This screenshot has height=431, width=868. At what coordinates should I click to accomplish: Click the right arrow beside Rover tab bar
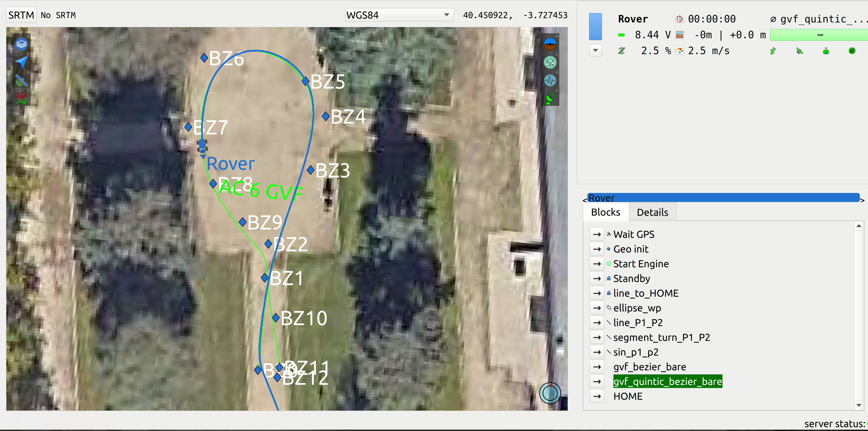862,200
